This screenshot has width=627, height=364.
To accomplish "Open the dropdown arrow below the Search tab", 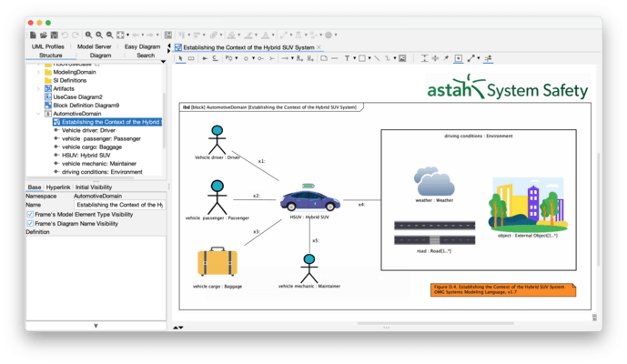I will pyautogui.click(x=163, y=62).
